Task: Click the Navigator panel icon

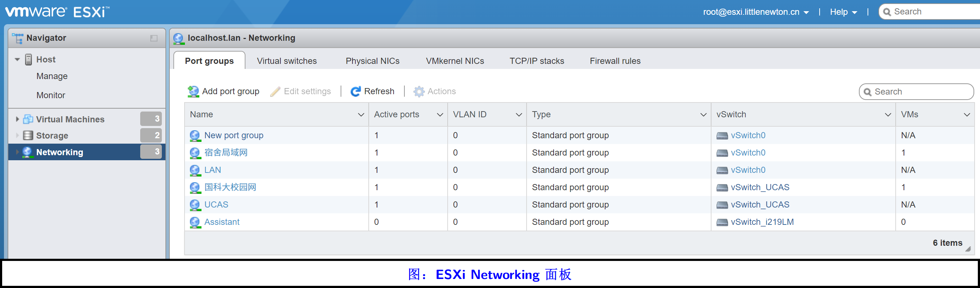Action: click(18, 38)
